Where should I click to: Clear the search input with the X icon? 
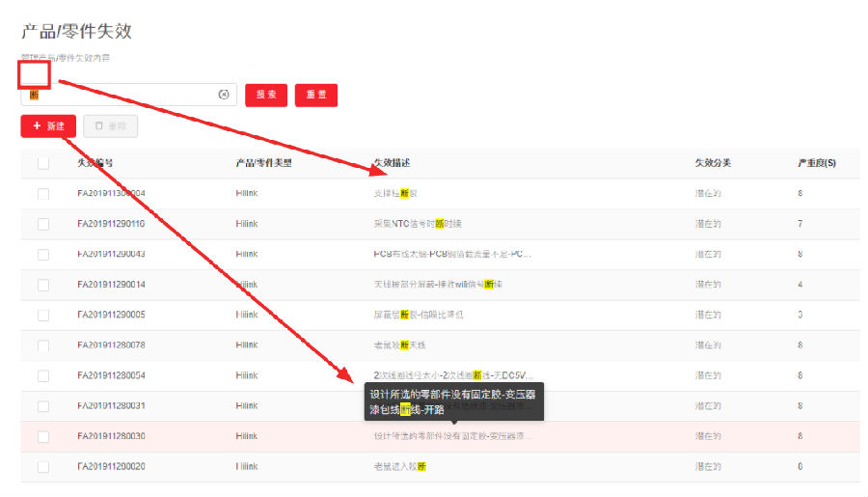click(x=224, y=95)
